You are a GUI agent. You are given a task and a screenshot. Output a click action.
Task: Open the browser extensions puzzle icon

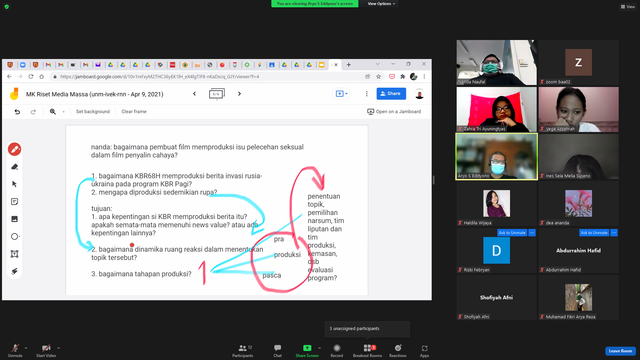pyautogui.click(x=402, y=76)
